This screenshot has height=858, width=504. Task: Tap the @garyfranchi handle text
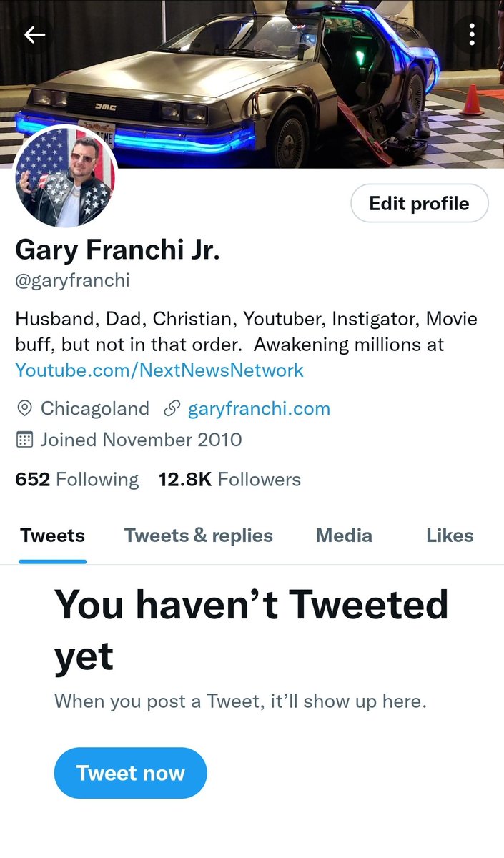coord(72,280)
